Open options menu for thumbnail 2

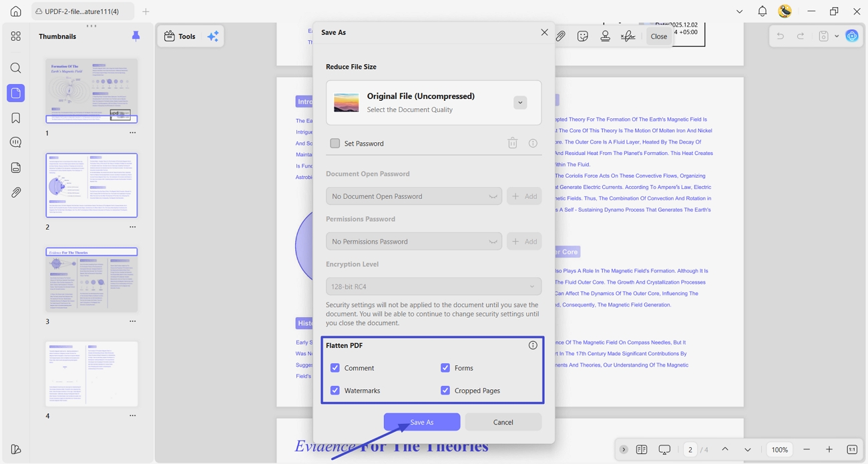pos(132,227)
